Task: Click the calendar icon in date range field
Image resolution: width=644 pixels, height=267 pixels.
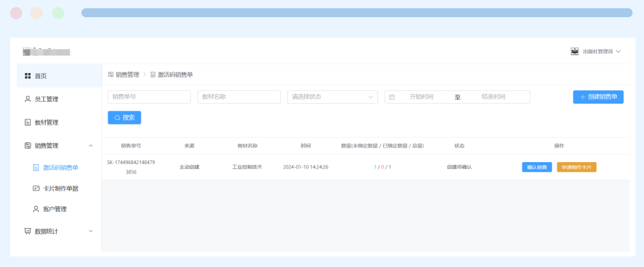Action: pyautogui.click(x=392, y=97)
